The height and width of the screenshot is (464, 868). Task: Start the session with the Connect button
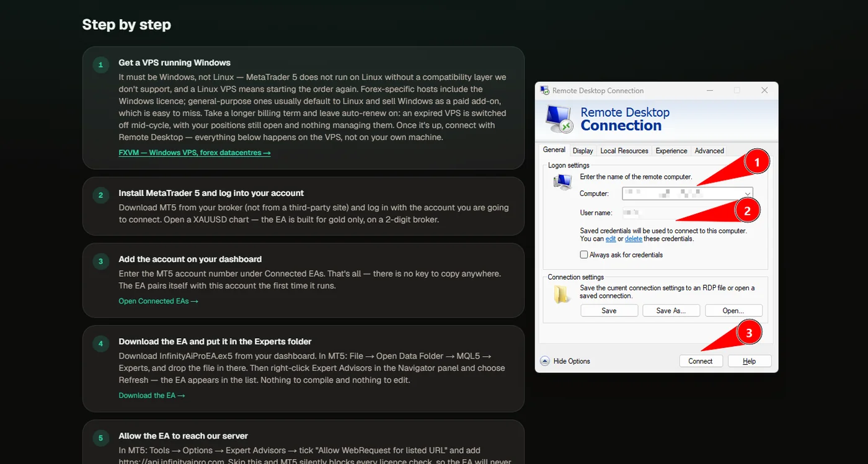pos(701,361)
